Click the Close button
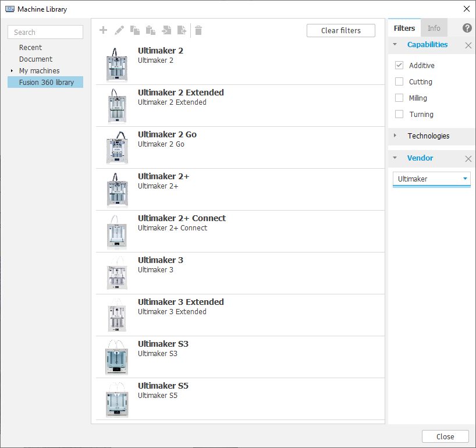Viewport: 476px width, 448px height. 445,436
